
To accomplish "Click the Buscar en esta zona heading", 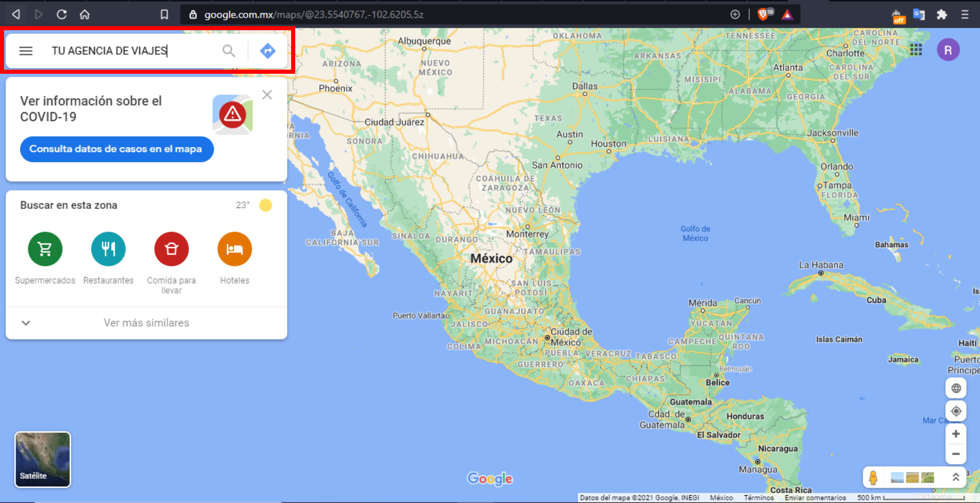I will 69,205.
